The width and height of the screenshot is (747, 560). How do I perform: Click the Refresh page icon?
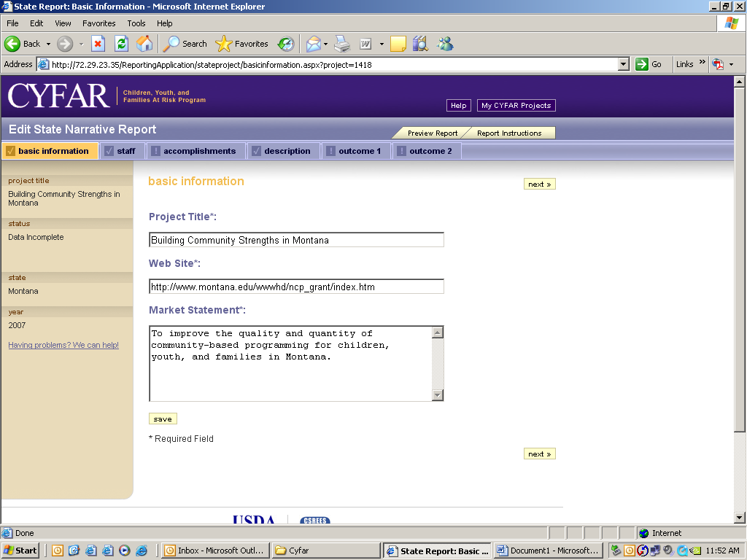(x=121, y=44)
